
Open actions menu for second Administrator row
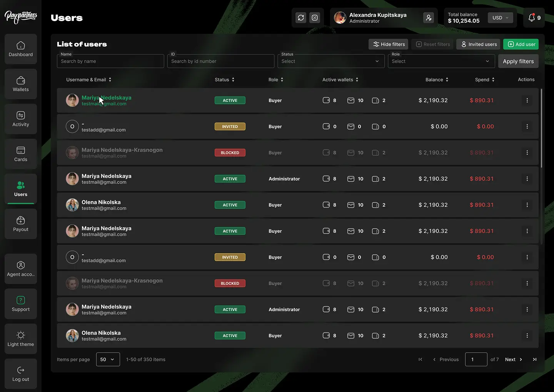click(527, 309)
